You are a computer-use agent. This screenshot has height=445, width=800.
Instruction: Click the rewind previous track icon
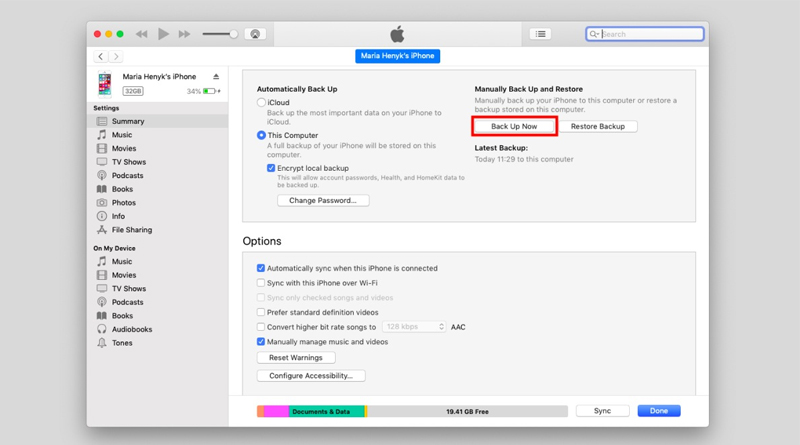pyautogui.click(x=141, y=34)
